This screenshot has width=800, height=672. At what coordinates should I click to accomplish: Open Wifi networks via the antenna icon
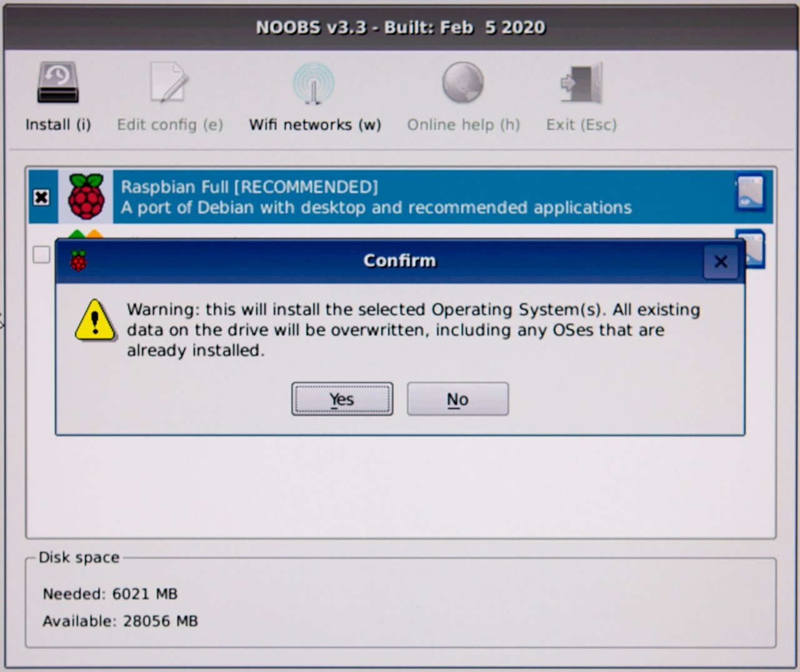click(x=314, y=83)
